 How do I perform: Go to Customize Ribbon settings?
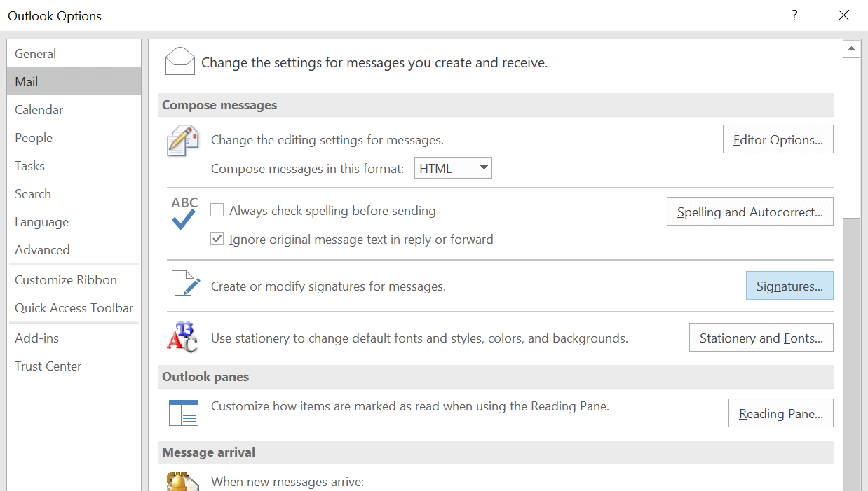point(66,280)
